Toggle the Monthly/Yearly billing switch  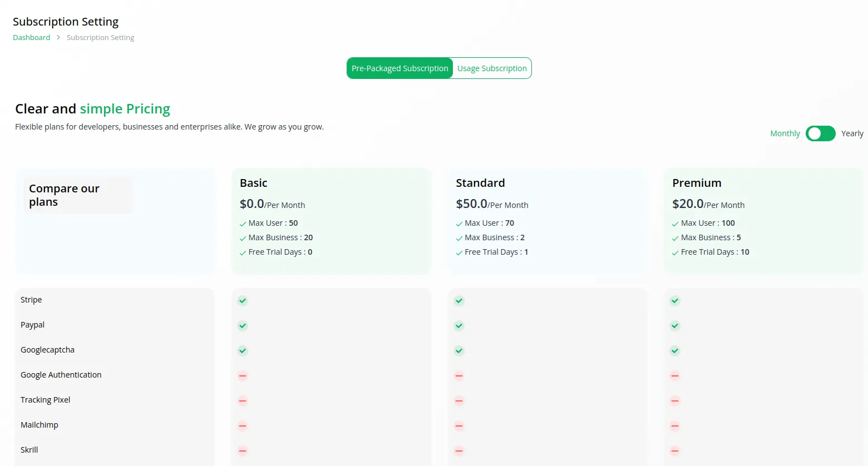click(x=820, y=133)
